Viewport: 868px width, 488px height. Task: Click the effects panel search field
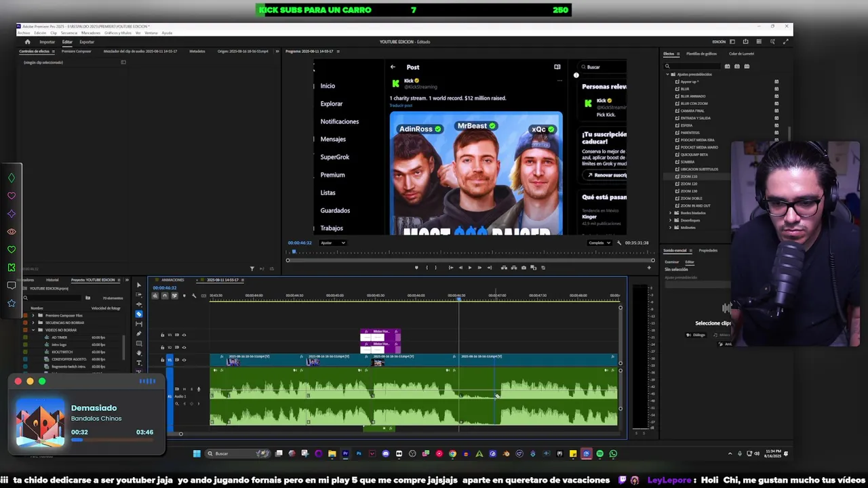click(692, 66)
